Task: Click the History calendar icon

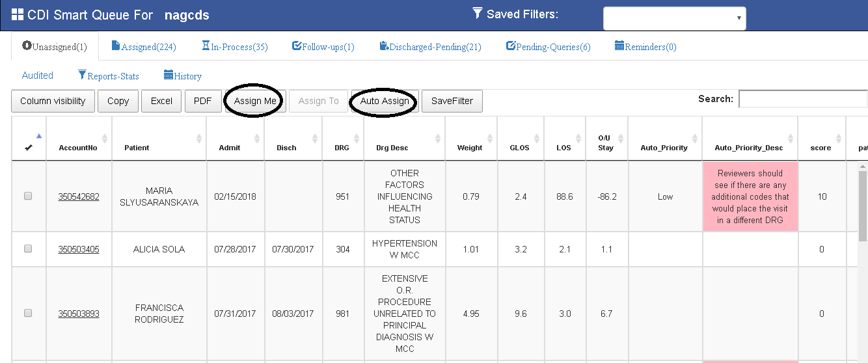Action: tap(169, 75)
